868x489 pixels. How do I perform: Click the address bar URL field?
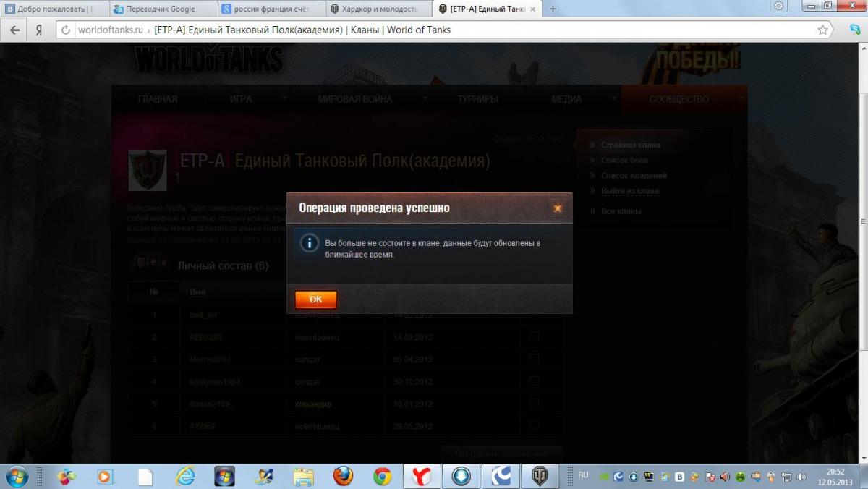[x=443, y=30]
